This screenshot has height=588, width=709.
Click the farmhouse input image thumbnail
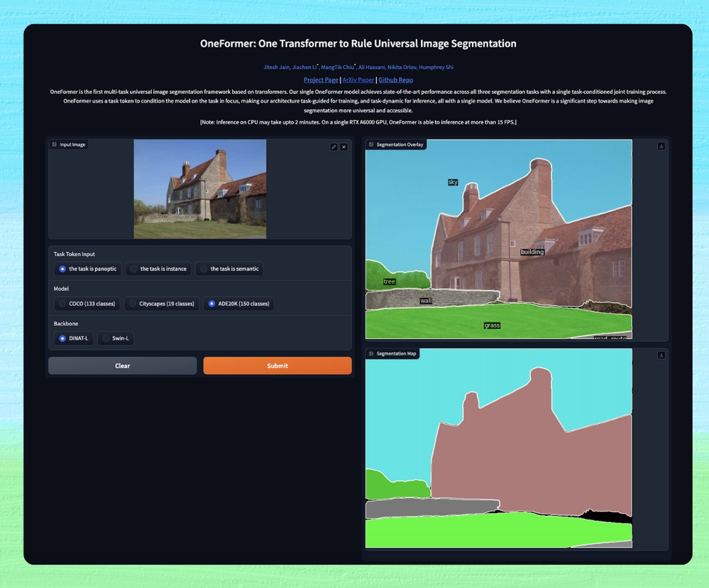[x=200, y=189]
